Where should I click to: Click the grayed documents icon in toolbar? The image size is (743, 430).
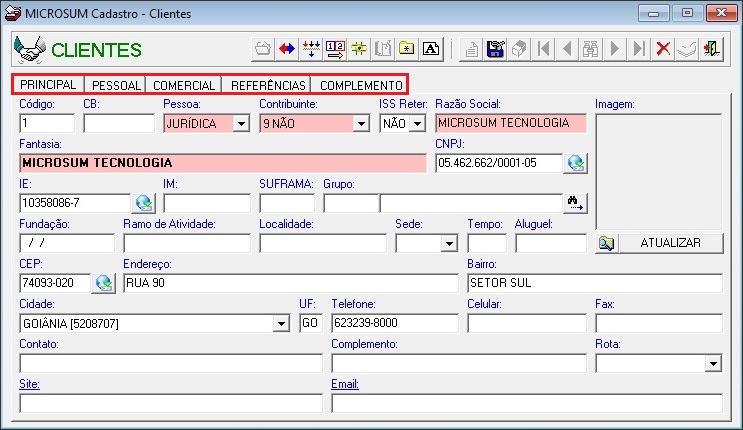tap(383, 49)
